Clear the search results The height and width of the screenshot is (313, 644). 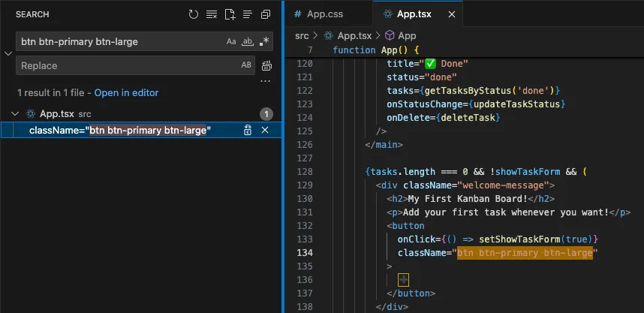pyautogui.click(x=212, y=14)
